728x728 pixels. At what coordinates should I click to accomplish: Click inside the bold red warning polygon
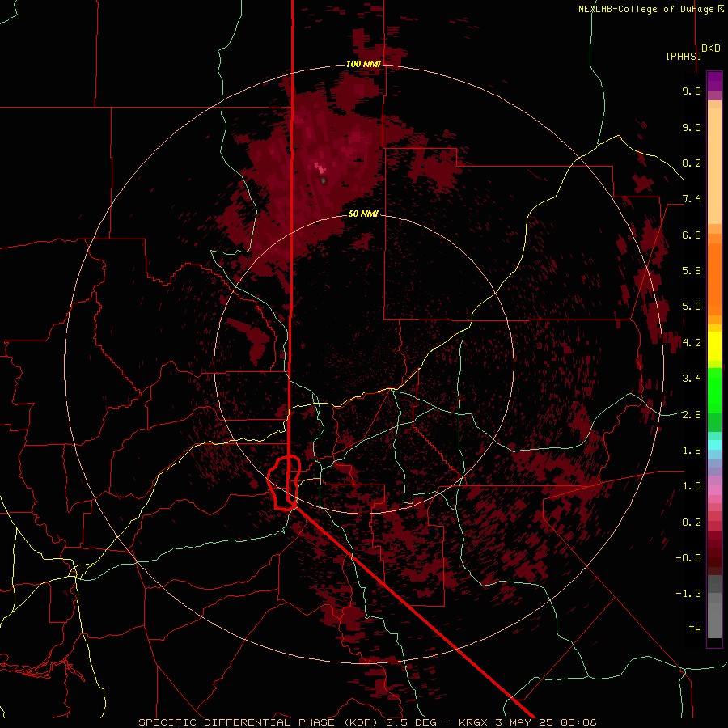coord(281,485)
